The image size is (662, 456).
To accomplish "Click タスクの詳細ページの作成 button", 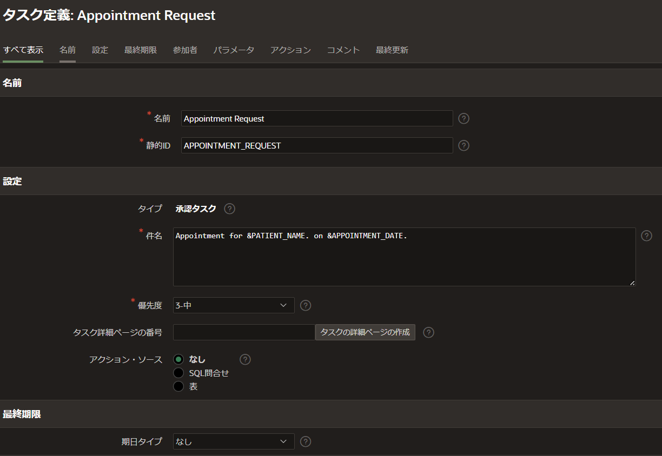I will point(365,332).
